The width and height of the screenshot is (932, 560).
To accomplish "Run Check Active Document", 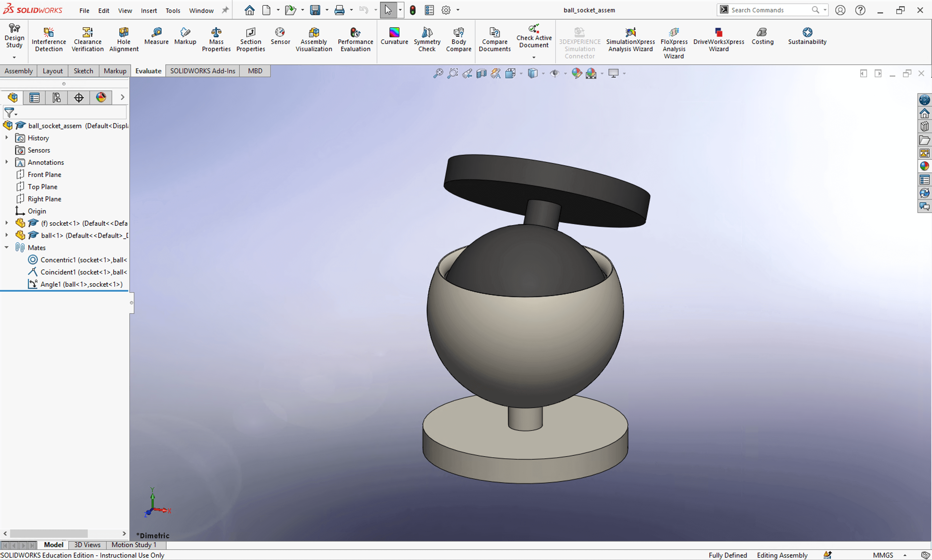I will pyautogui.click(x=534, y=36).
